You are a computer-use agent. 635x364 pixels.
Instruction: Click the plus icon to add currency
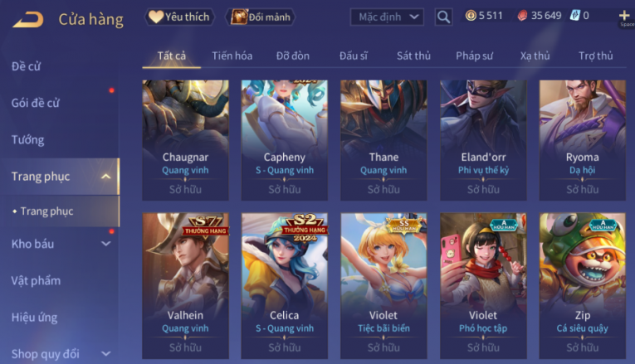coord(624,16)
